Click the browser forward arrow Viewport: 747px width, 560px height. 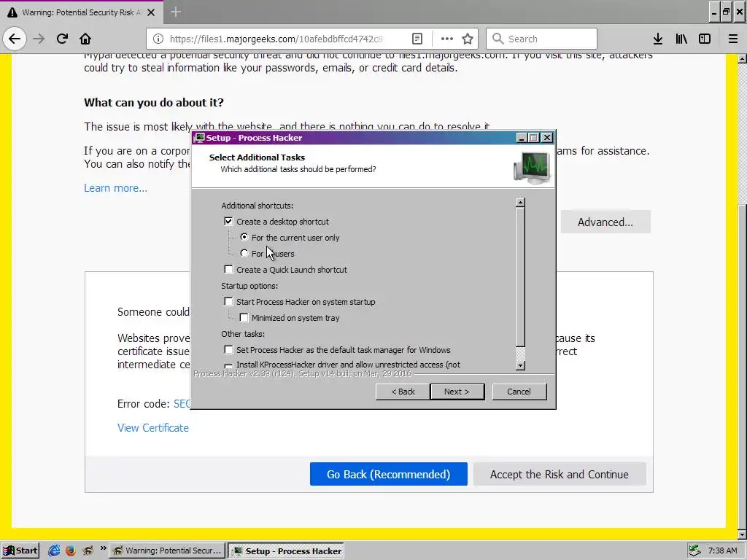coord(39,39)
